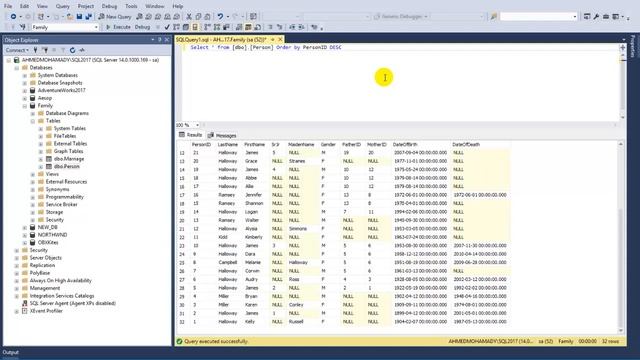Expand the AdventureWorks2017 database node
The image size is (640, 360).
click(24, 91)
